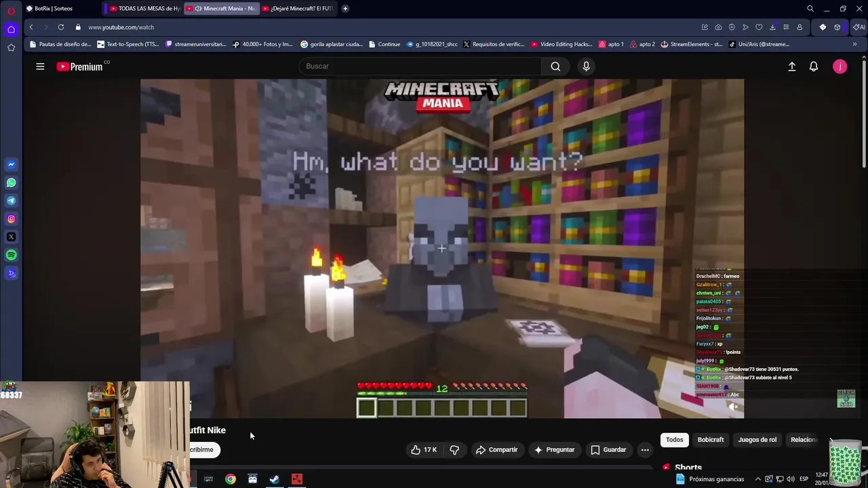Open StreamElements bookmark

coord(692,44)
